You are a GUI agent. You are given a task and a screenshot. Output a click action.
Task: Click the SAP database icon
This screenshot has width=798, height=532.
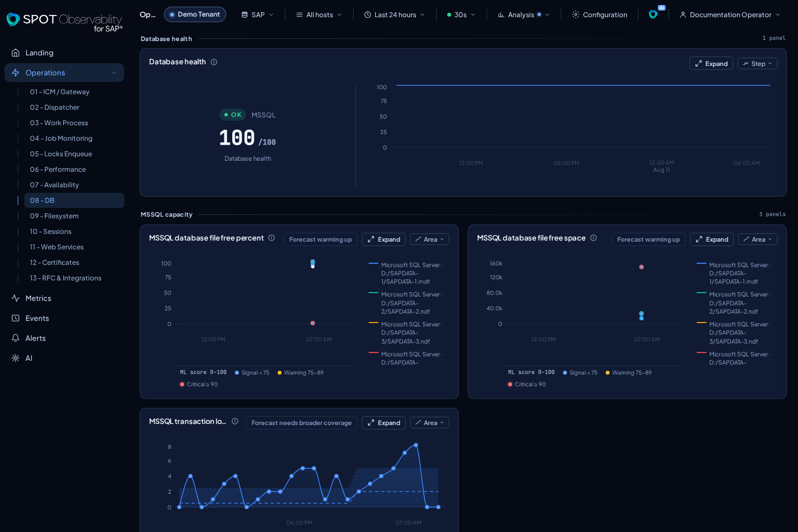(x=244, y=14)
